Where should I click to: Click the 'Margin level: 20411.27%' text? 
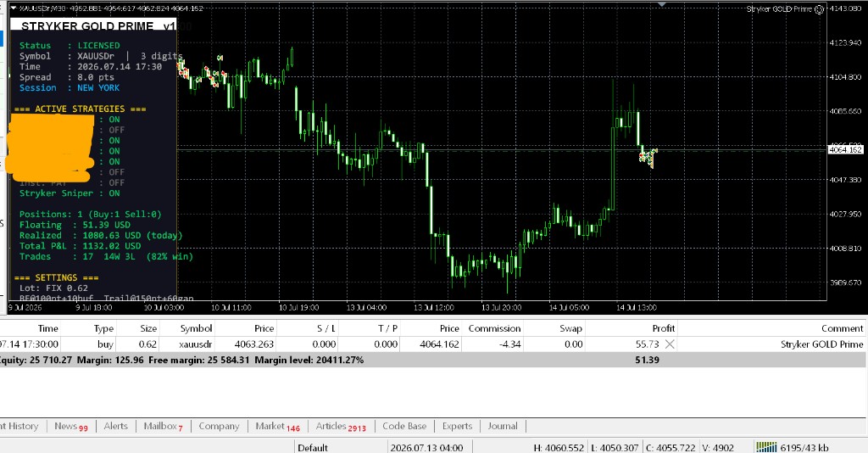point(309,360)
